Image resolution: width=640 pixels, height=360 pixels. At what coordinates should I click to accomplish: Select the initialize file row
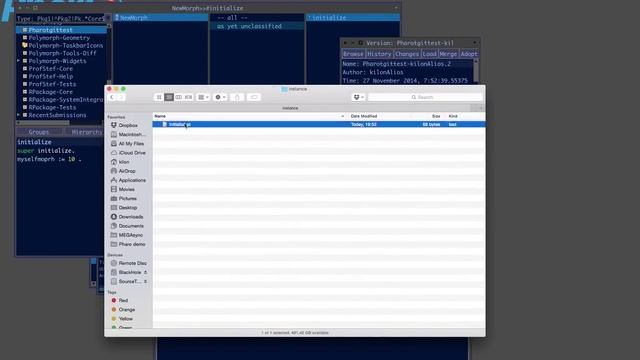click(319, 124)
